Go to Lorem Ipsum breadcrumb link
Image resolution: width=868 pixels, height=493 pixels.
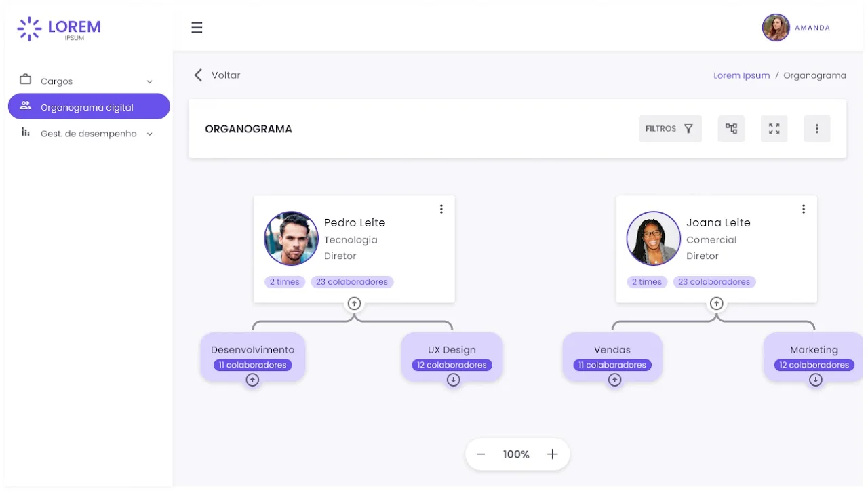pos(741,75)
